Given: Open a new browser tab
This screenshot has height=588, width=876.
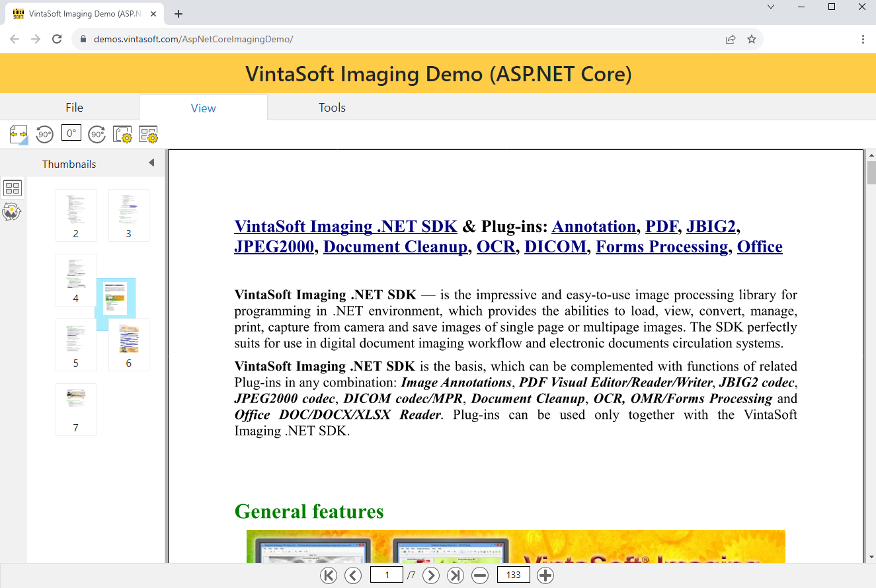Looking at the screenshot, I should 179,14.
